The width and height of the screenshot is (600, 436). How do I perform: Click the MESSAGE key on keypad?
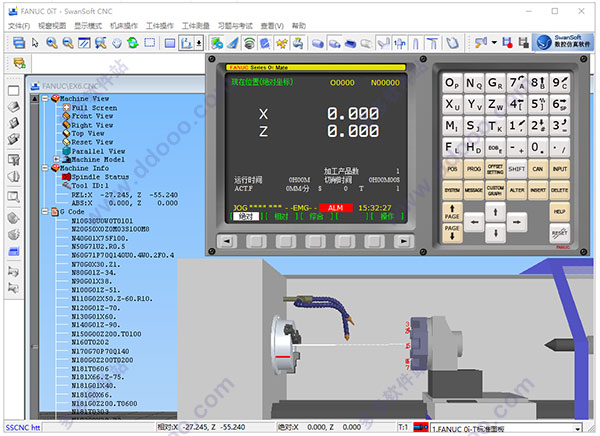pyautogui.click(x=473, y=190)
